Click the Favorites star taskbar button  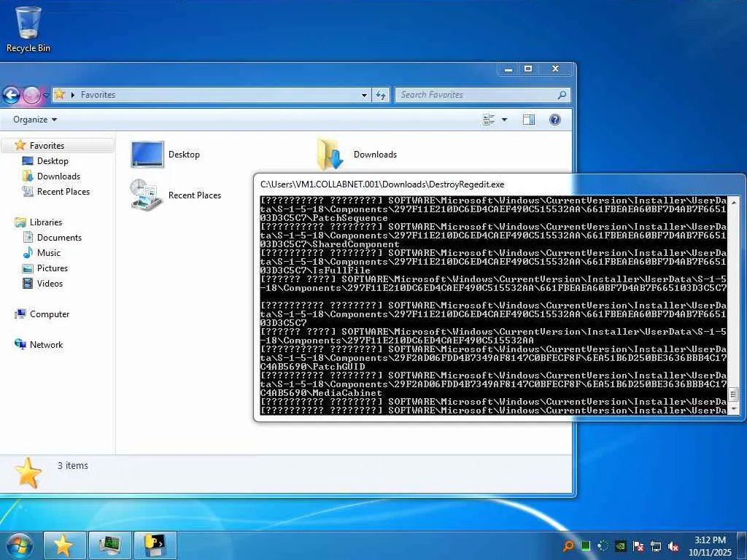coord(64,545)
